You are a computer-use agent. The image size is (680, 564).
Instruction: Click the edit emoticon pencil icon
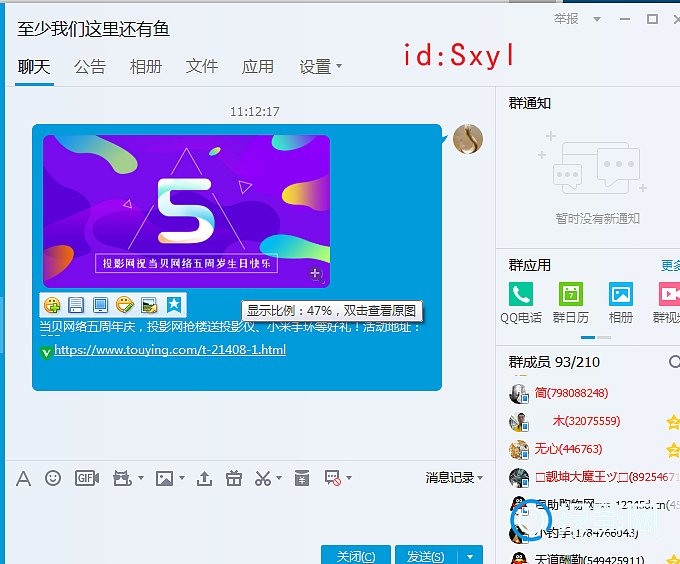click(x=125, y=305)
